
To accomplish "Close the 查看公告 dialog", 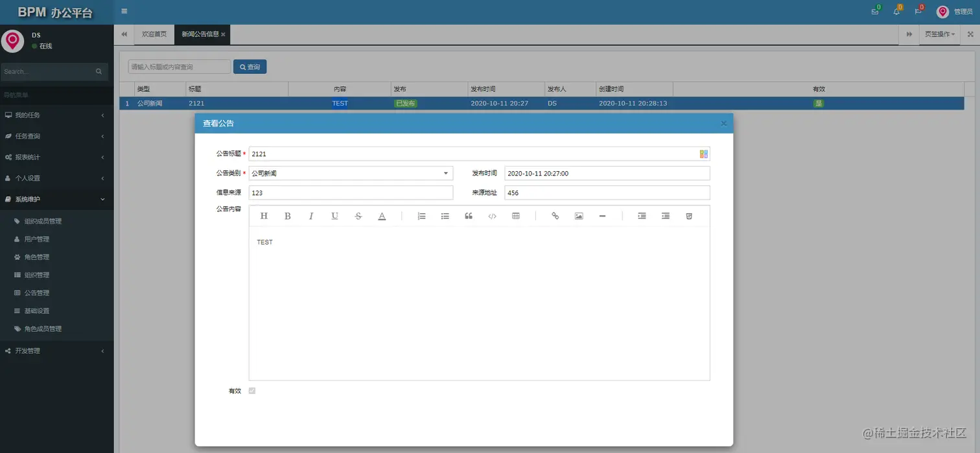I will point(723,123).
